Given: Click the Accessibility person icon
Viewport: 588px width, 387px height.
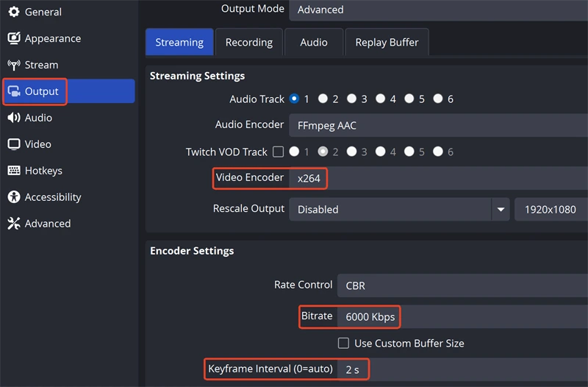Looking at the screenshot, I should [14, 197].
